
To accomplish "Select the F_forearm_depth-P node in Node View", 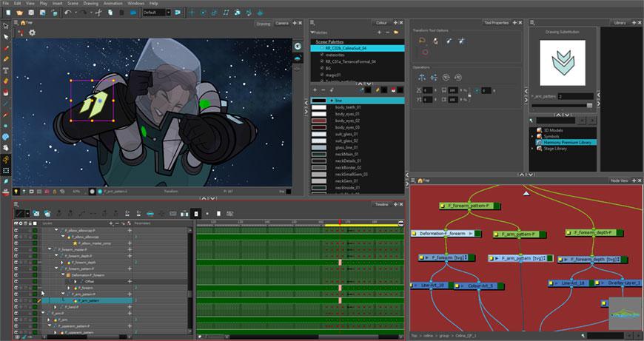I will 594,233.
